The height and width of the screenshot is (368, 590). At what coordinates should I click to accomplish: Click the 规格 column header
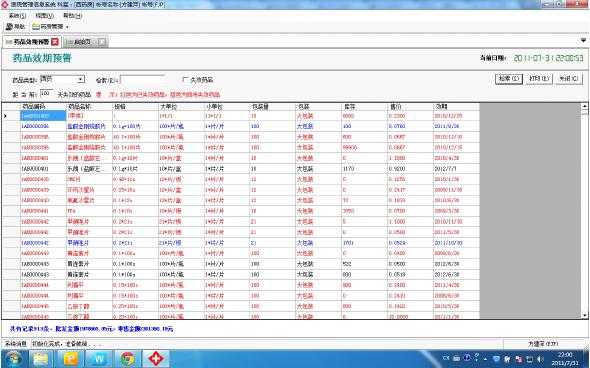pos(135,106)
